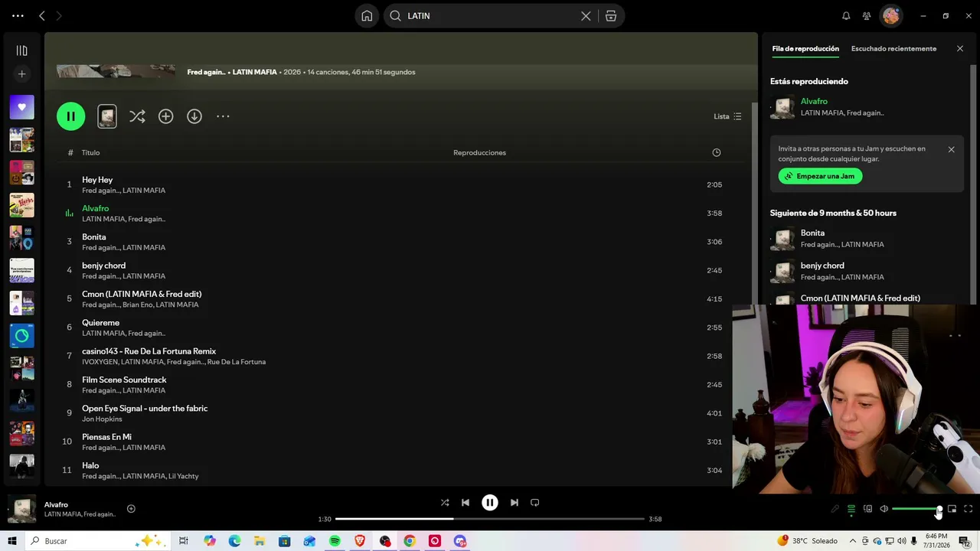Skip to the previous track
Screen dimensions: 980x551
(x=465, y=503)
